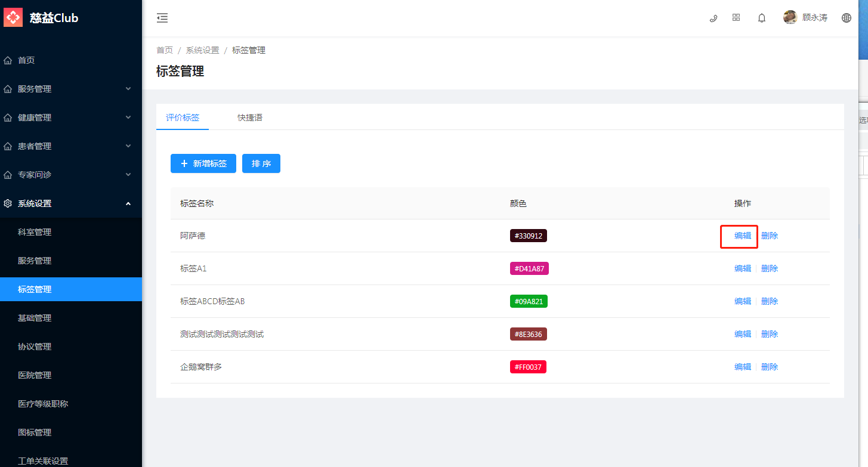The height and width of the screenshot is (467, 868).
Task: Delete the 测试测试测试测试测试 row
Action: point(770,334)
